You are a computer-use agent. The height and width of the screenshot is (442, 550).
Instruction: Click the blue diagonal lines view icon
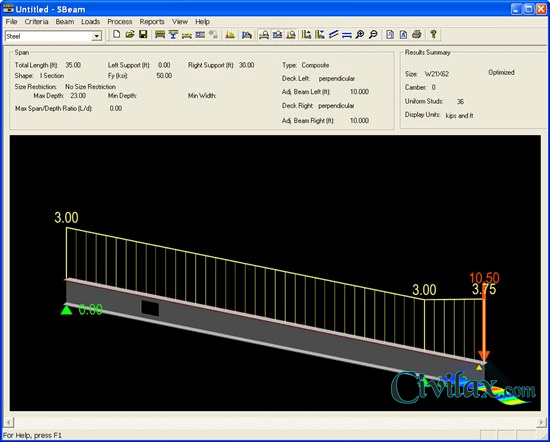click(334, 34)
